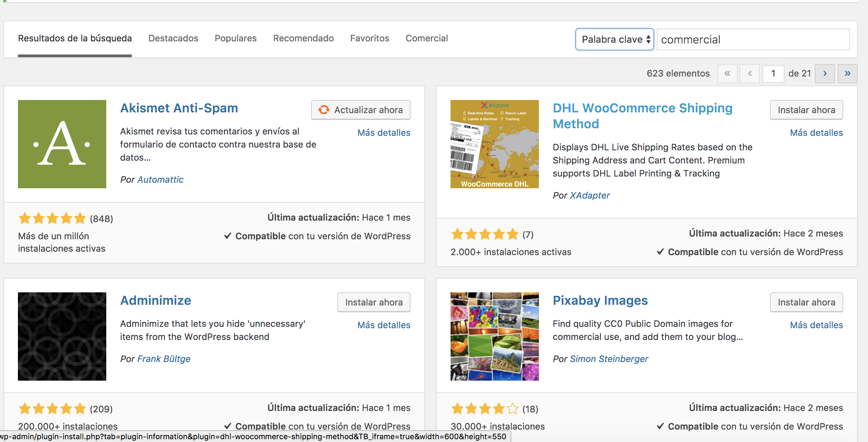This screenshot has height=442, width=868.
Task: Click the DHL plugin compatibility checkmark icon
Action: (x=660, y=252)
